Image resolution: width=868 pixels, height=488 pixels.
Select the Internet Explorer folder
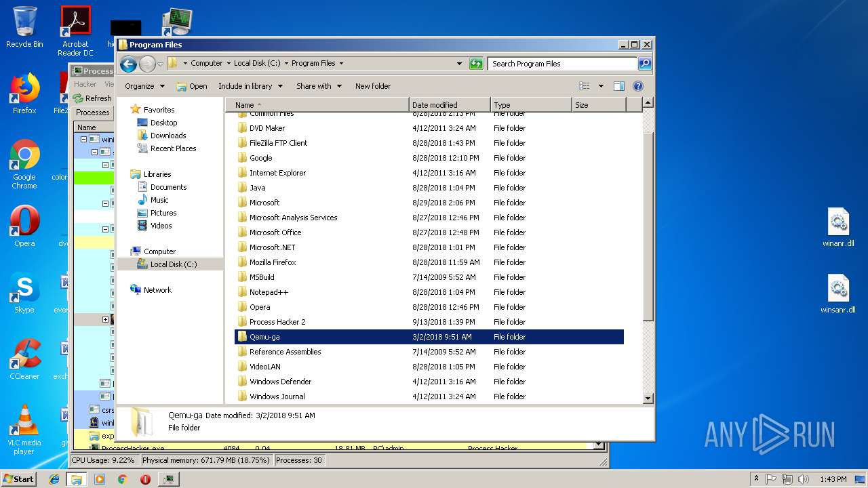277,173
